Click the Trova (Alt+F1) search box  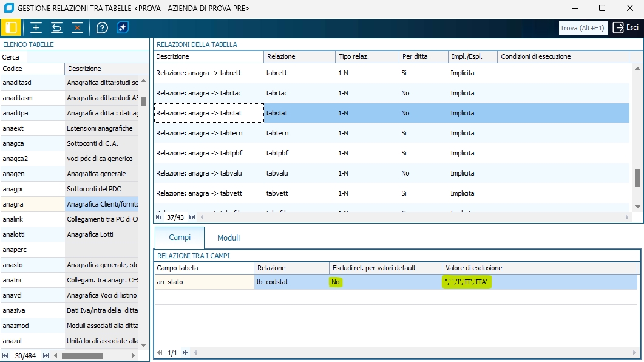[583, 28]
